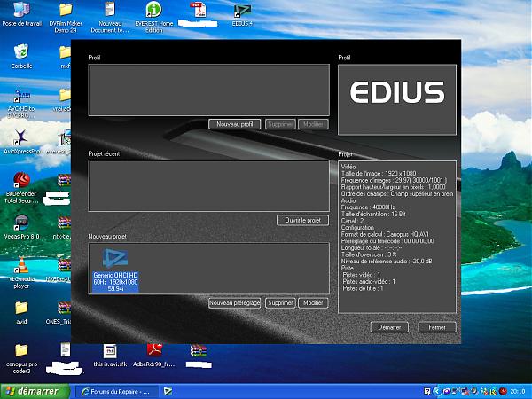Click the 'Pistes vidéo : 1' line

(x=362, y=275)
